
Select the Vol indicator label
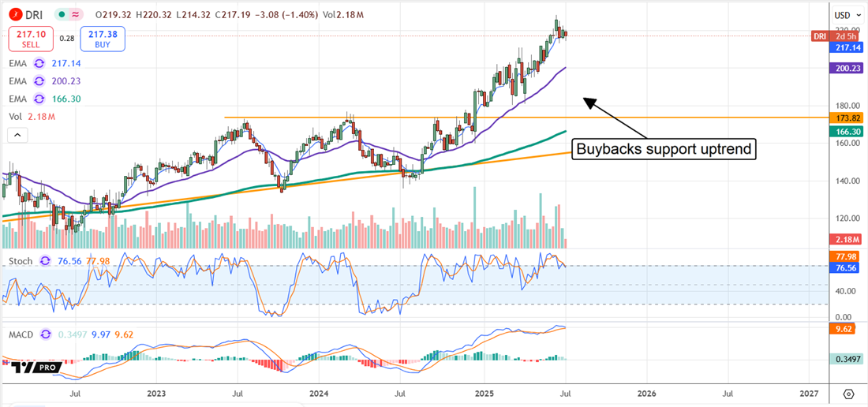coord(17,118)
